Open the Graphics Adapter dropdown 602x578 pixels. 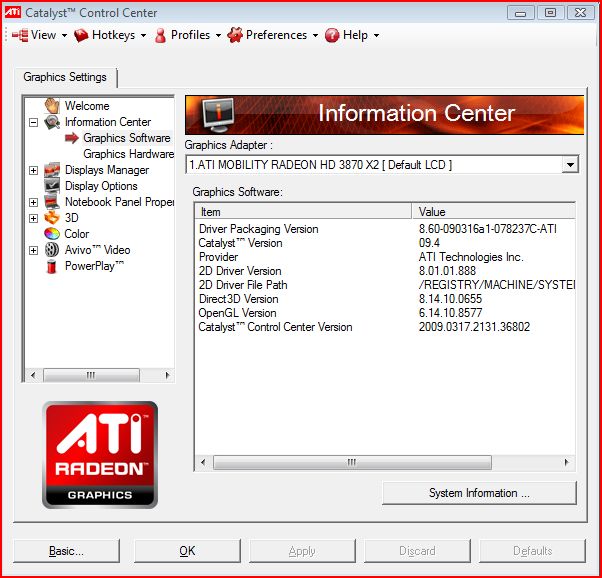[x=571, y=165]
